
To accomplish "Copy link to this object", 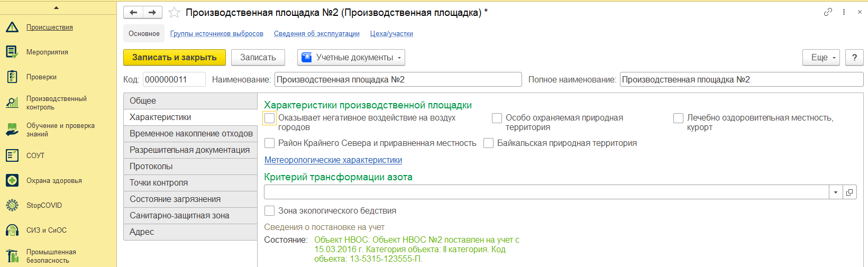I will tap(828, 12).
